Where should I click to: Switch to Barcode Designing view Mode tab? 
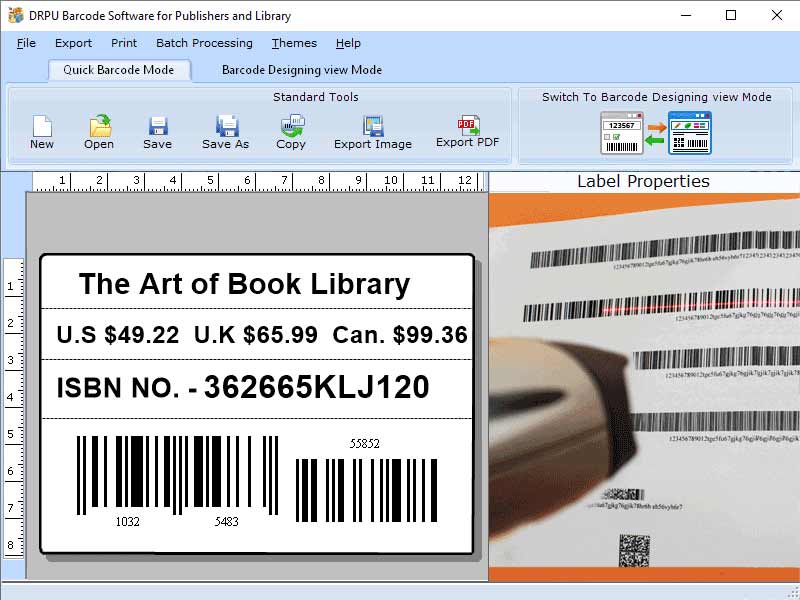[x=300, y=70]
